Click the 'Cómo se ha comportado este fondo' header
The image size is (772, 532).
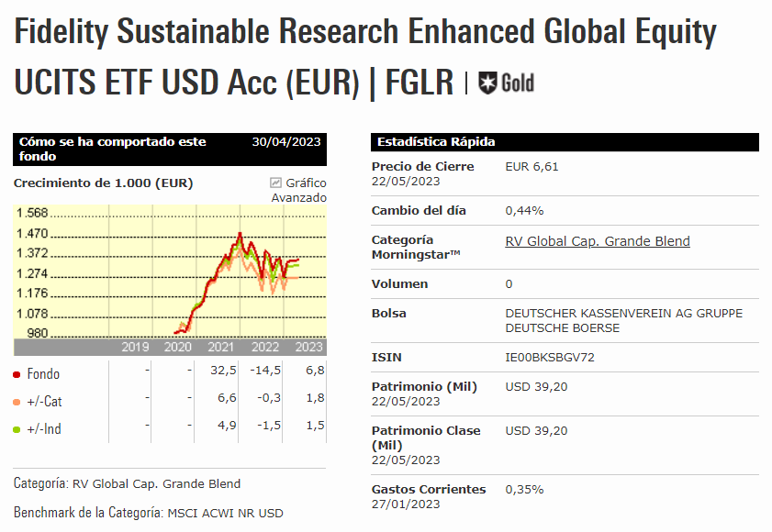coord(112,149)
